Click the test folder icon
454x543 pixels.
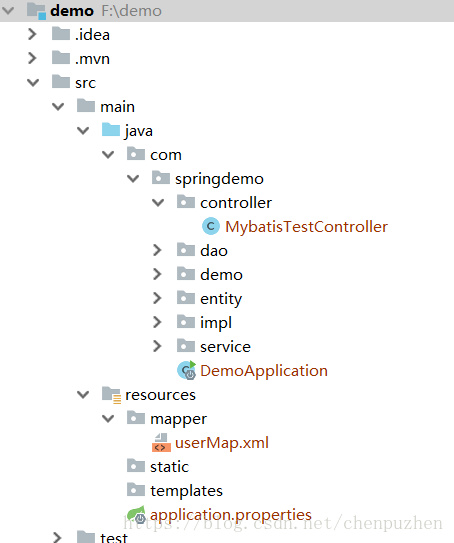(x=86, y=537)
